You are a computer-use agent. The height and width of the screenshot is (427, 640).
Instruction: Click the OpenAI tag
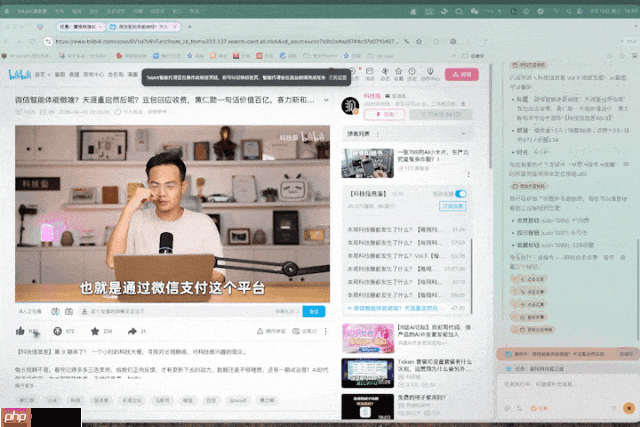click(238, 400)
